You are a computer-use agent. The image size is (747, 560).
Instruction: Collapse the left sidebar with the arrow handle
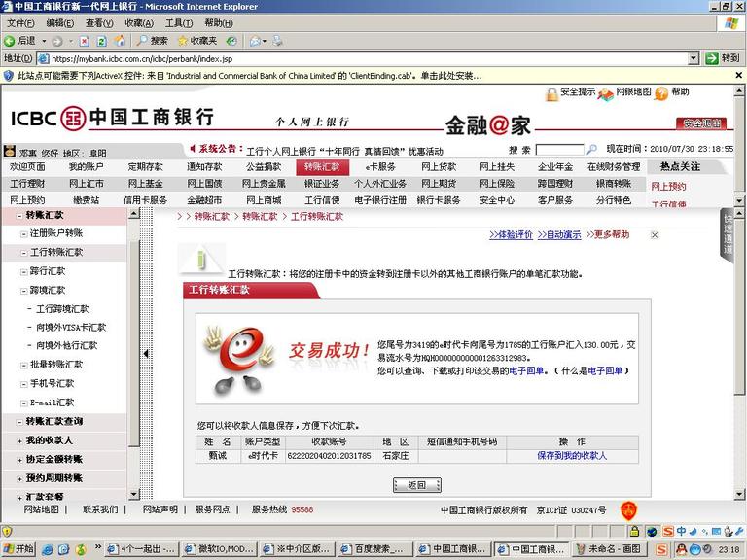(x=146, y=354)
